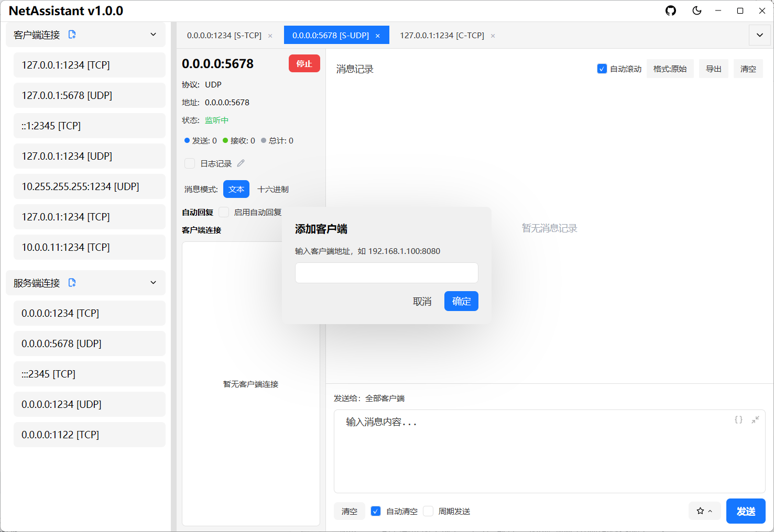Viewport: 774px width, 532px height.
Task: Focus the 输入消息内容 message text area
Action: 550,451
